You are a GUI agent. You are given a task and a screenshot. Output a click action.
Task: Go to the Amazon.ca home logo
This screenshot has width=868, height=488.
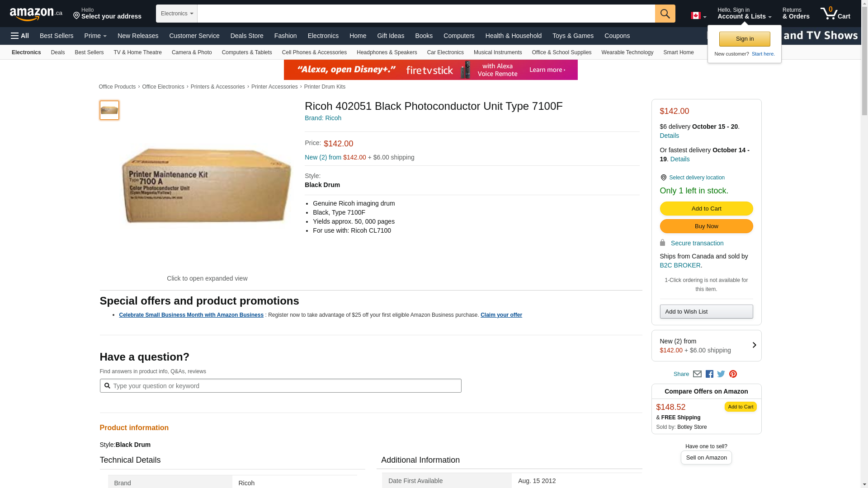(36, 14)
